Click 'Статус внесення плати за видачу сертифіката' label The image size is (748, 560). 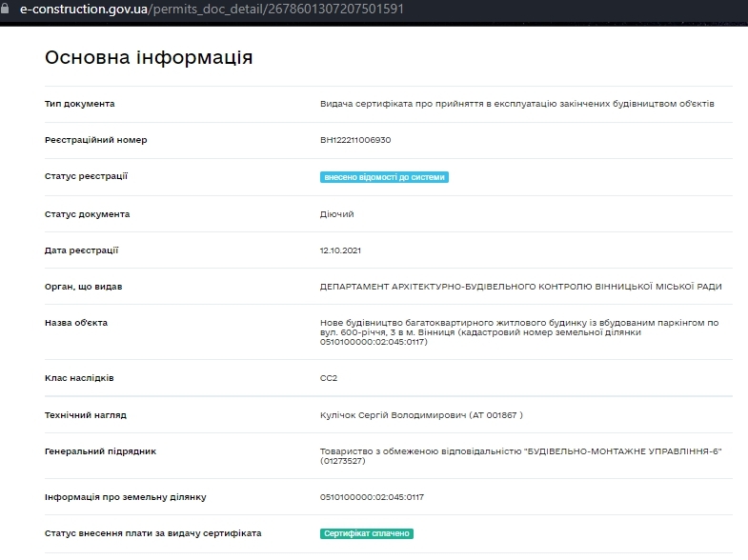click(153, 533)
